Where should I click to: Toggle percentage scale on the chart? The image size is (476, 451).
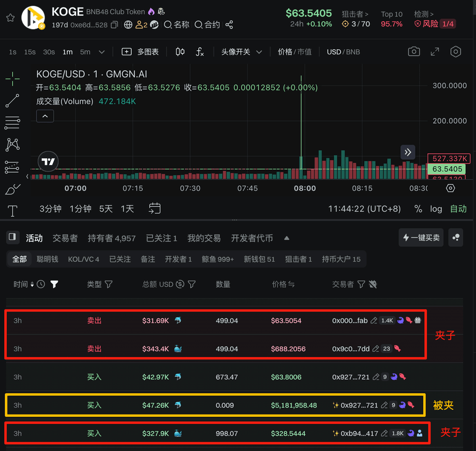[x=418, y=209]
